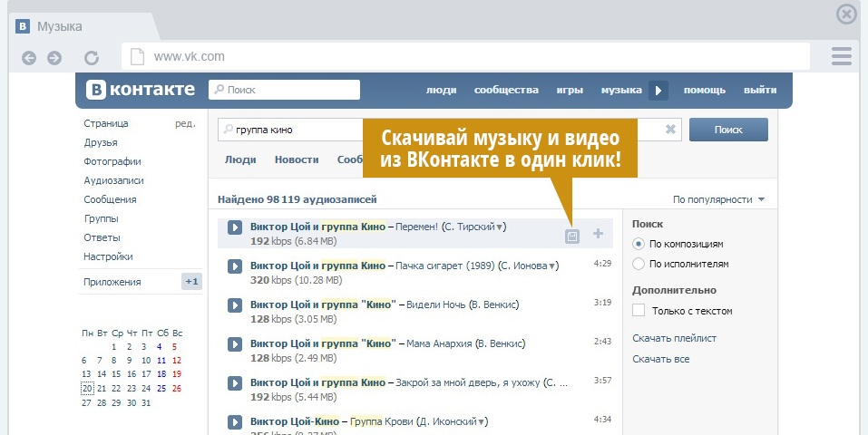
Task: Clear the группа кино search with the X
Action: click(x=670, y=130)
